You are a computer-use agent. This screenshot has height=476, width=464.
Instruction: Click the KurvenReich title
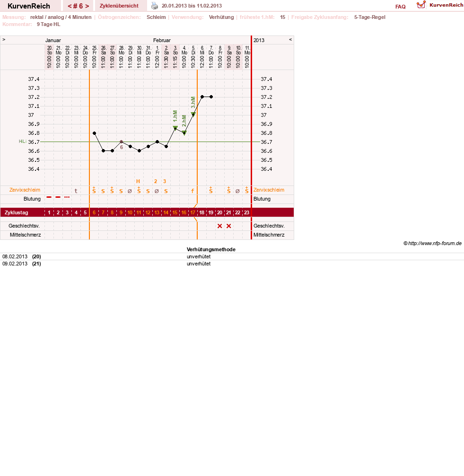(29, 6)
